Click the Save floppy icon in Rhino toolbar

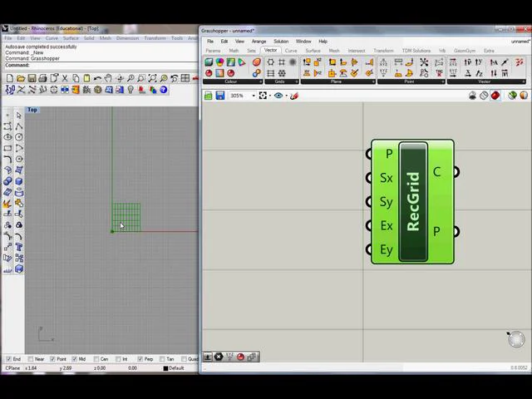pyautogui.click(x=32, y=78)
